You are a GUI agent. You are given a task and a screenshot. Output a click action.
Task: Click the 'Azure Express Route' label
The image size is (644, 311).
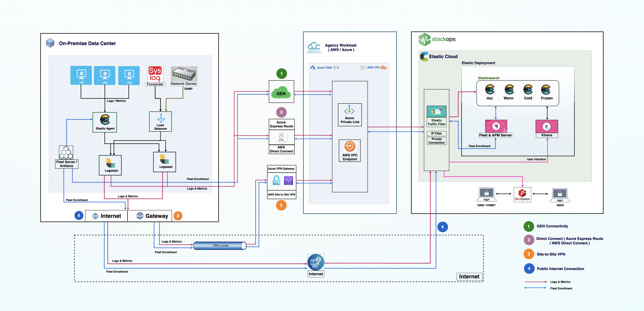point(281,124)
